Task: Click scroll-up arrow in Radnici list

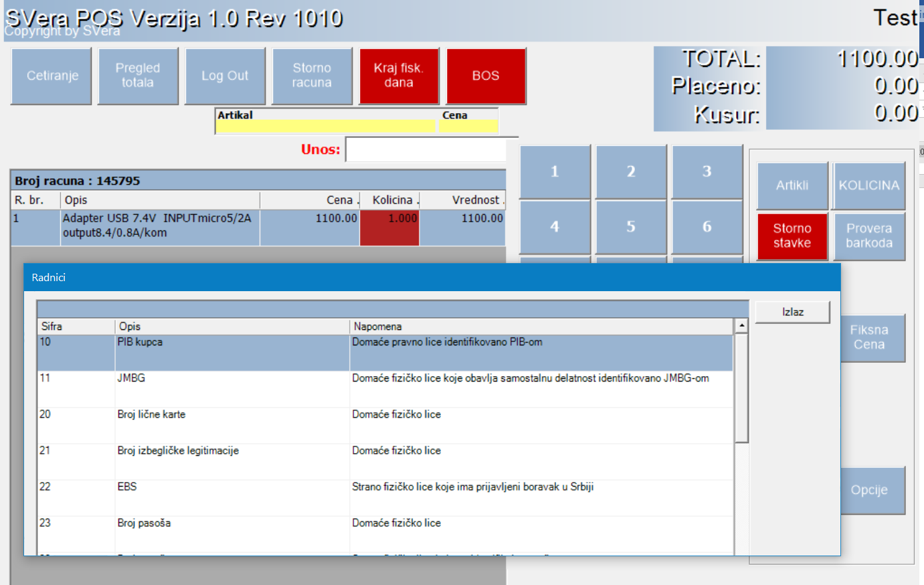Action: click(x=741, y=326)
